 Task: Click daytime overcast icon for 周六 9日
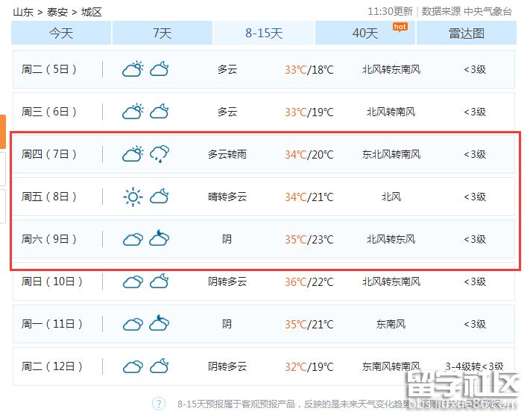click(133, 239)
